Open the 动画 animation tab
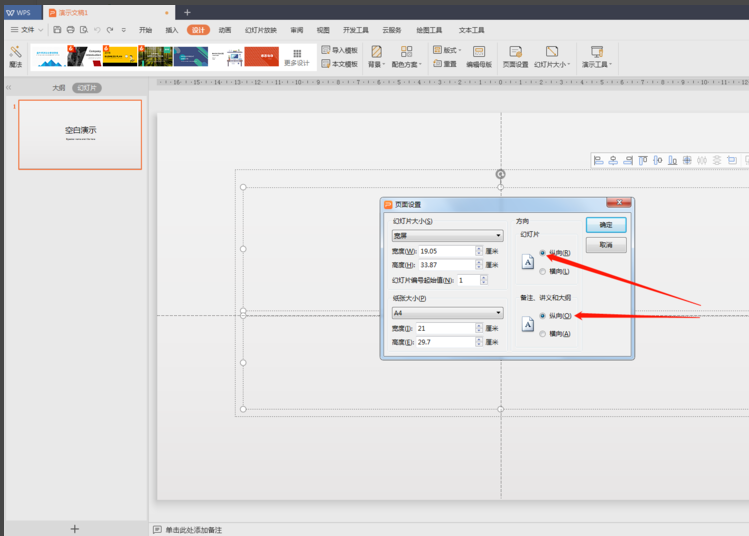The height and width of the screenshot is (536, 749). (225, 30)
